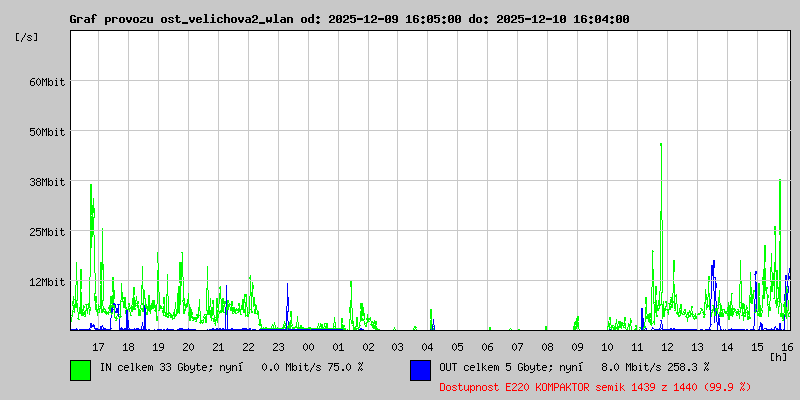Click the green IN legend swatch
The width and height of the screenshot is (800, 400).
point(81,370)
